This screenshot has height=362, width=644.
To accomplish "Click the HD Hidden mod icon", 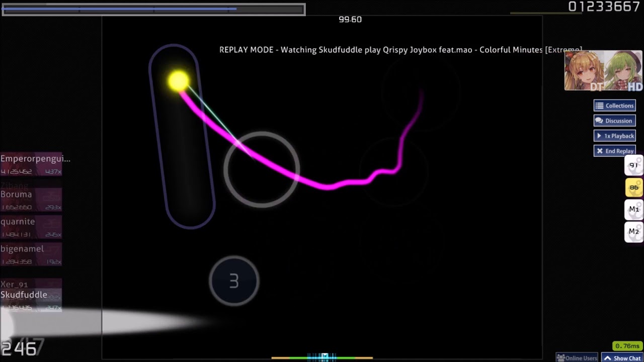I will coord(635,87).
